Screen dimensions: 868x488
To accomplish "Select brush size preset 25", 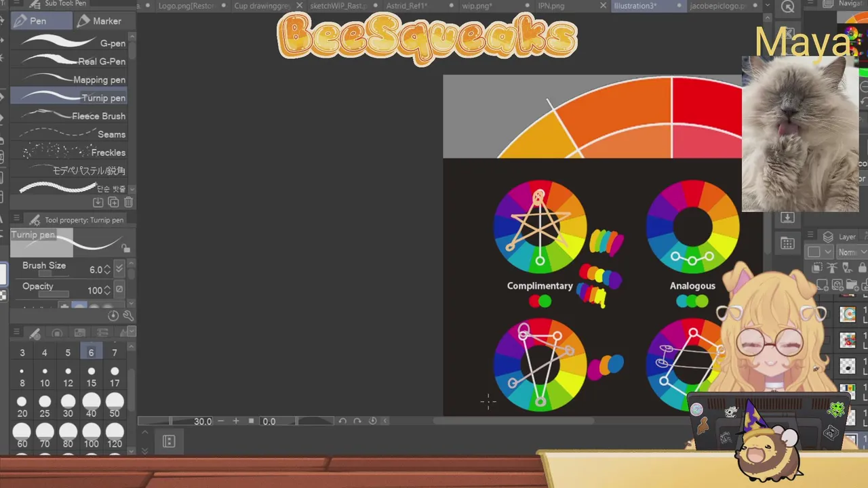I will tap(45, 407).
